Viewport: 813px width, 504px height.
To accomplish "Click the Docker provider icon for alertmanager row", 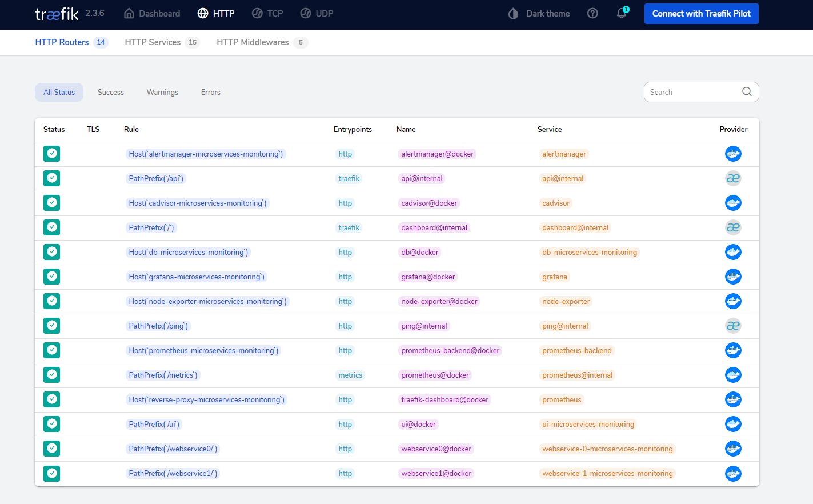I will click(733, 154).
